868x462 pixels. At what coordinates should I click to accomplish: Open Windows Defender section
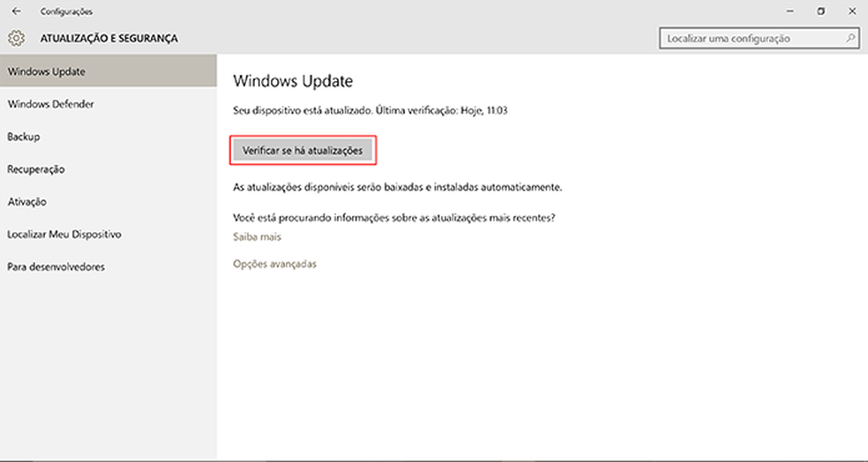coord(108,103)
